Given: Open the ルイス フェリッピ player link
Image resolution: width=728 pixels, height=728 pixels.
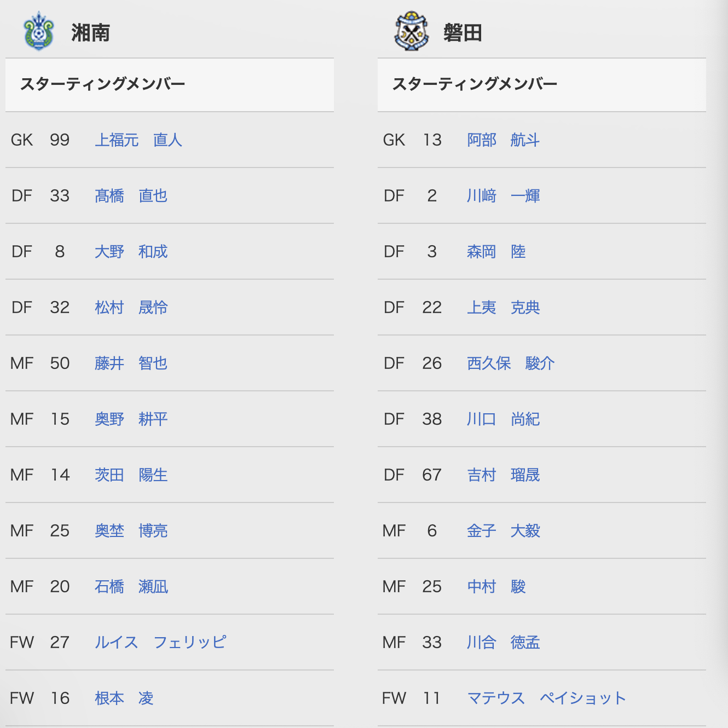Looking at the screenshot, I should tap(160, 643).
